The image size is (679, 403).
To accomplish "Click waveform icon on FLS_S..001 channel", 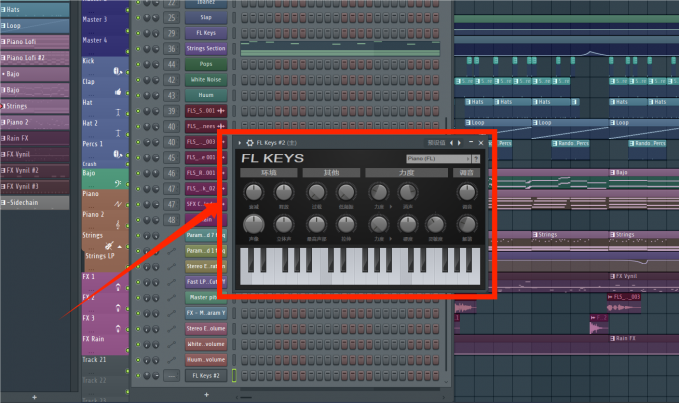I will pyautogui.click(x=221, y=111).
